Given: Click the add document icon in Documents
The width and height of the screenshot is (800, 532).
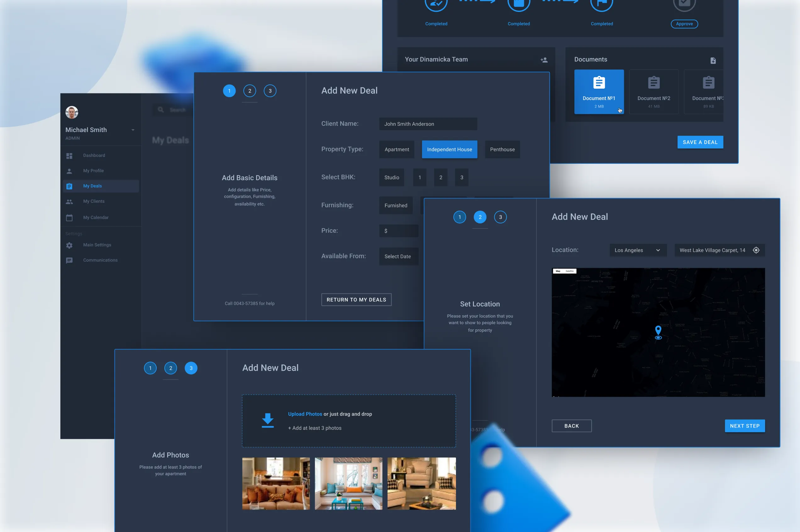Looking at the screenshot, I should tap(713, 60).
